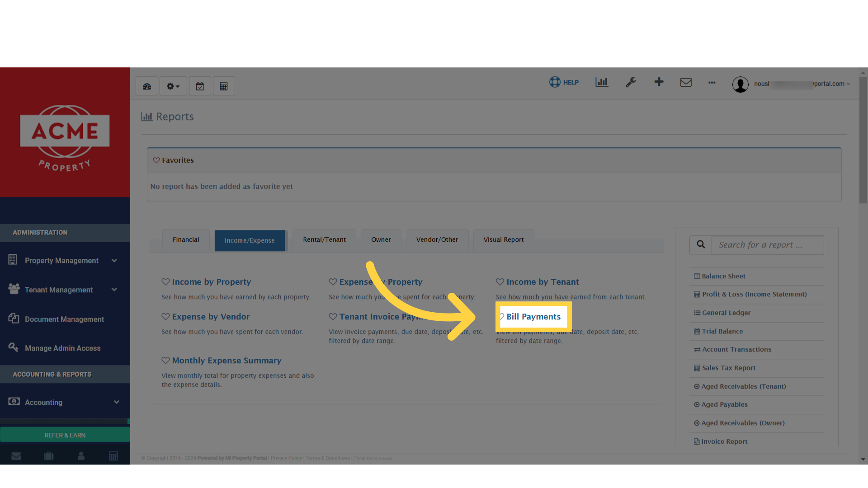Viewport: 868px width, 488px height.
Task: Open Income by Tenant report
Action: click(542, 282)
